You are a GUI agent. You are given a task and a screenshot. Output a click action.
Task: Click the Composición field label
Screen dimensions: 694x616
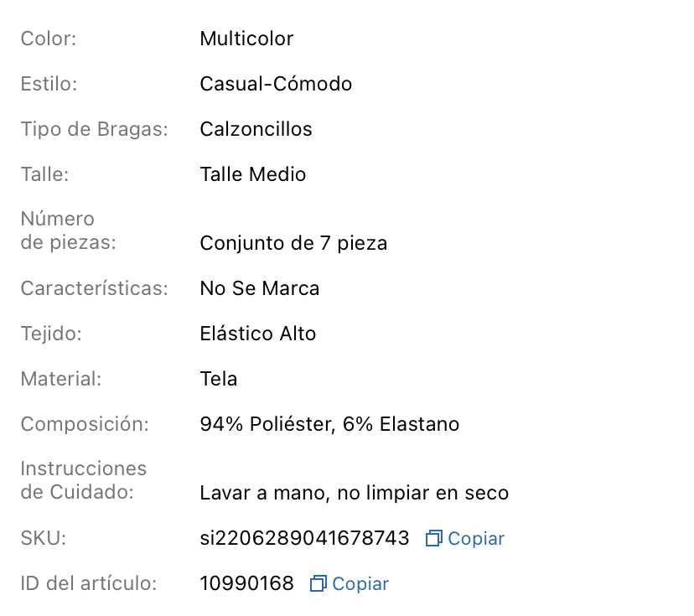[x=84, y=424]
